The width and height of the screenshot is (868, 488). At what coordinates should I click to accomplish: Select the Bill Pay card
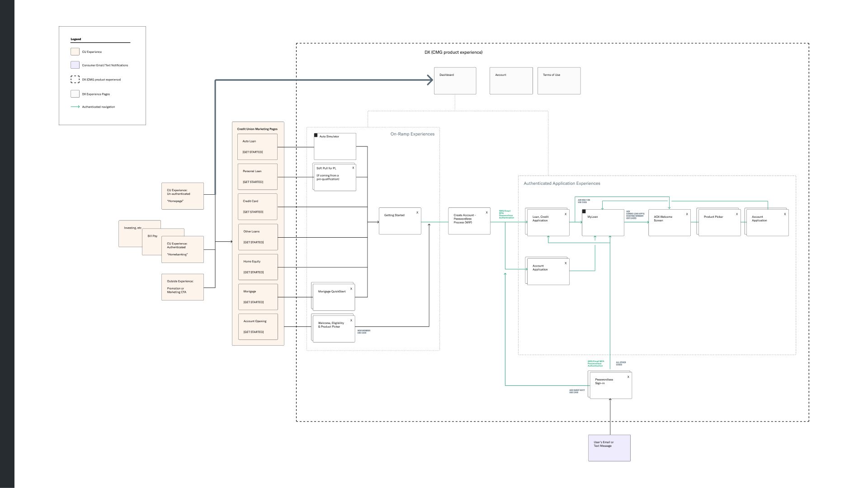[151, 236]
